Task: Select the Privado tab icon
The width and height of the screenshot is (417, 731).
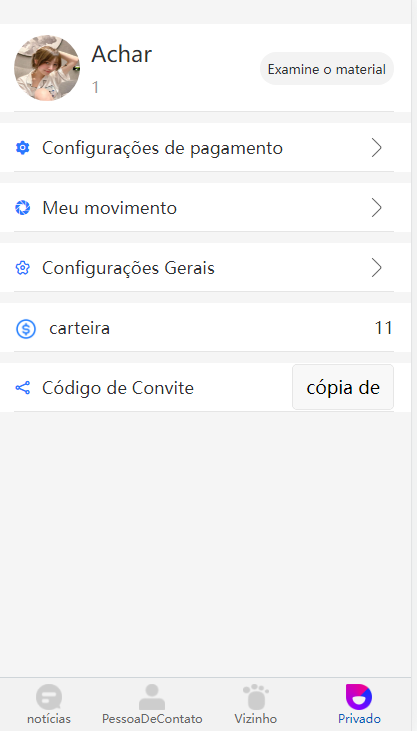Action: (359, 697)
